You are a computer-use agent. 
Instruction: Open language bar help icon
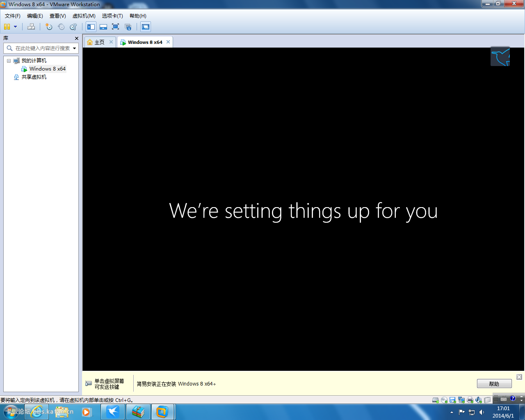pos(513,398)
